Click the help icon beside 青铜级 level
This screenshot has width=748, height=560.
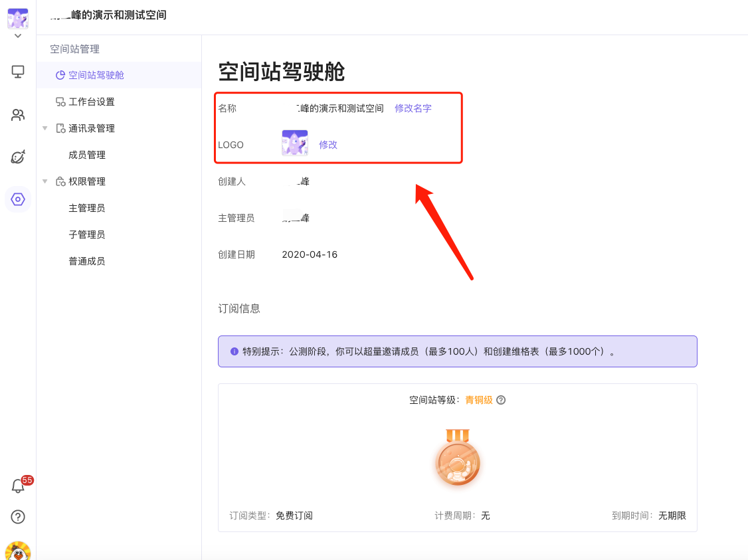[x=502, y=400]
